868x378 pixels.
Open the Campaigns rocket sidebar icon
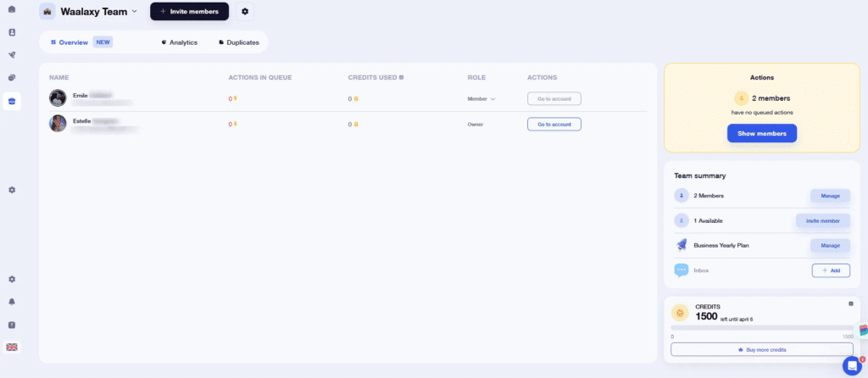click(12, 55)
